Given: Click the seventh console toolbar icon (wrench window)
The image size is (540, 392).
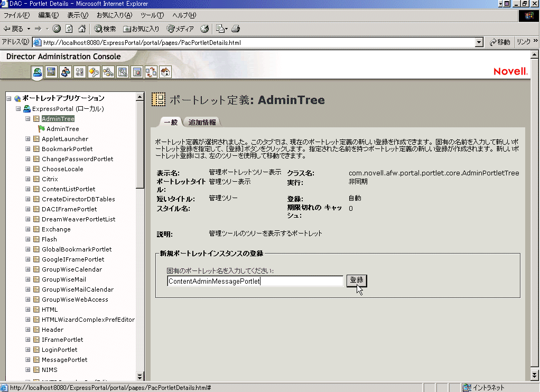Looking at the screenshot, I should tap(123, 72).
